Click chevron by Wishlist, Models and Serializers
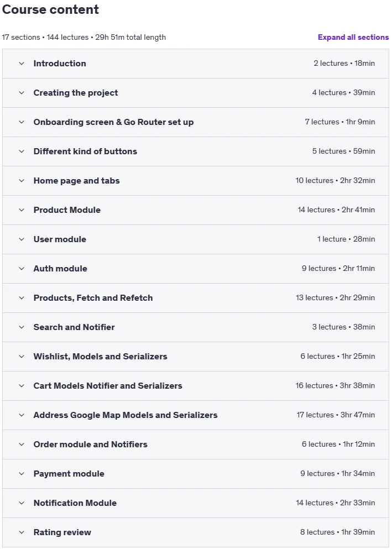This screenshot has height=549, width=392. (22, 357)
